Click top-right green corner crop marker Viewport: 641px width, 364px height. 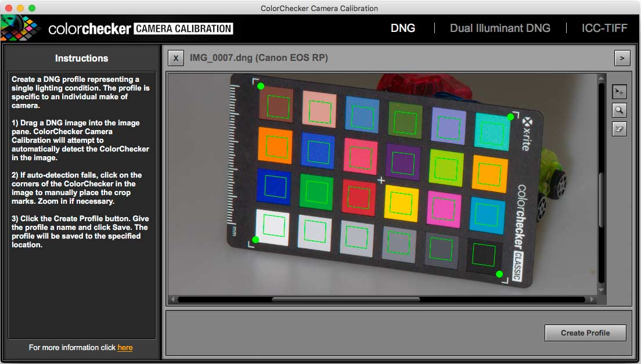coord(510,117)
